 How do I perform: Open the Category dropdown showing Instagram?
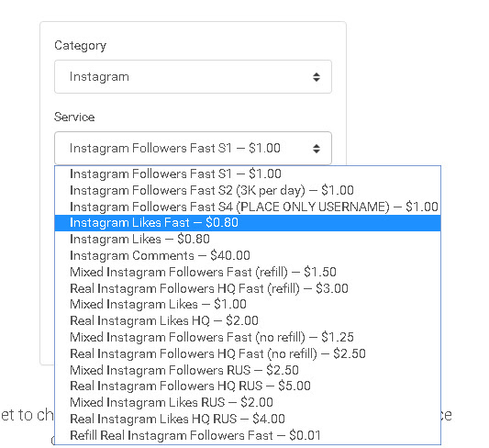[193, 77]
